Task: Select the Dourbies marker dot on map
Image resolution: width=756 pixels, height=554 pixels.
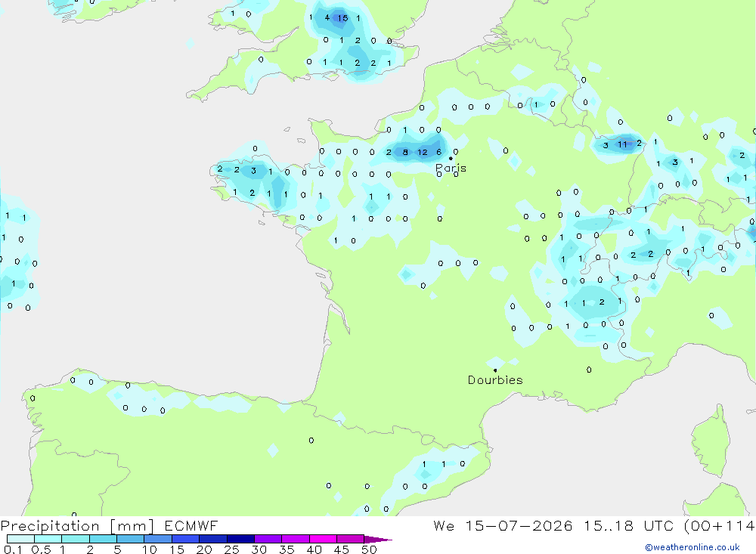Action: coord(495,370)
